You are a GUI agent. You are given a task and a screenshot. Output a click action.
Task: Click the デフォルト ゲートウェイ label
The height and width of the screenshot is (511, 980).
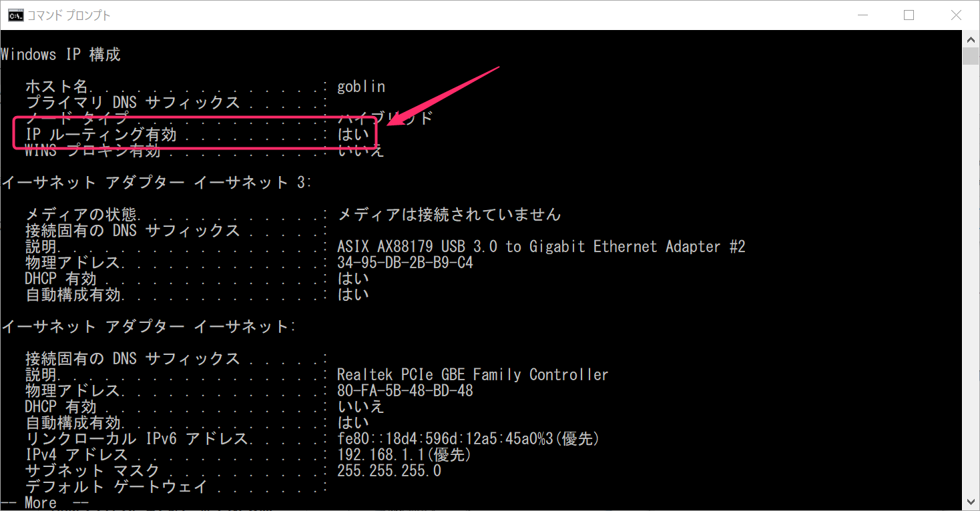116,487
